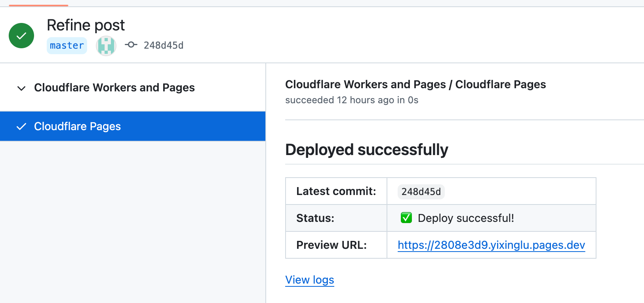Click the red loading progress bar at top
This screenshot has height=303, width=644.
pyautogui.click(x=38, y=5)
